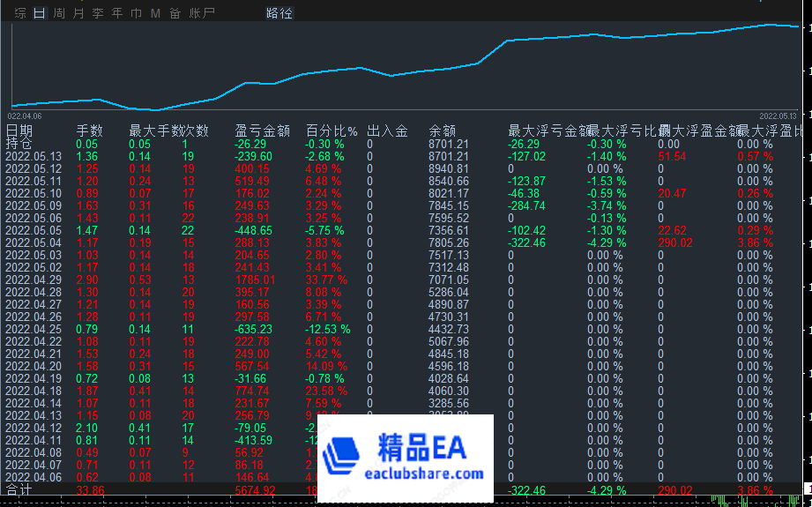Click the 百分比% column header
The image size is (812, 507).
coord(332,131)
